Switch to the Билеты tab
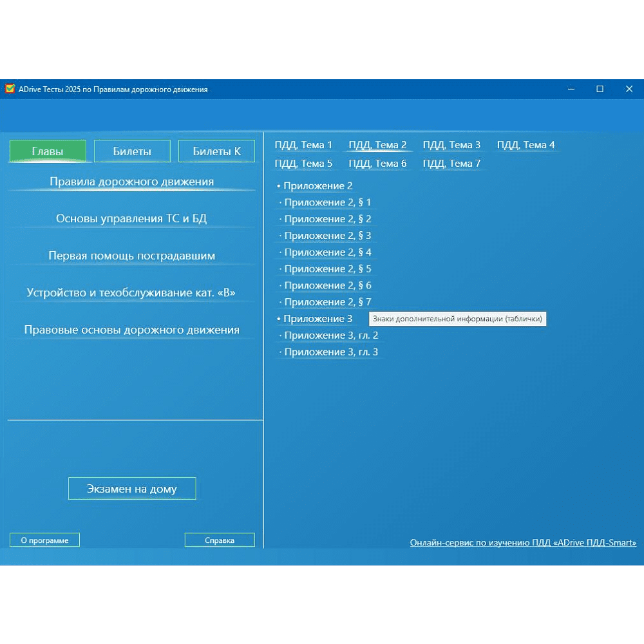Image resolution: width=644 pixels, height=644 pixels. point(132,151)
